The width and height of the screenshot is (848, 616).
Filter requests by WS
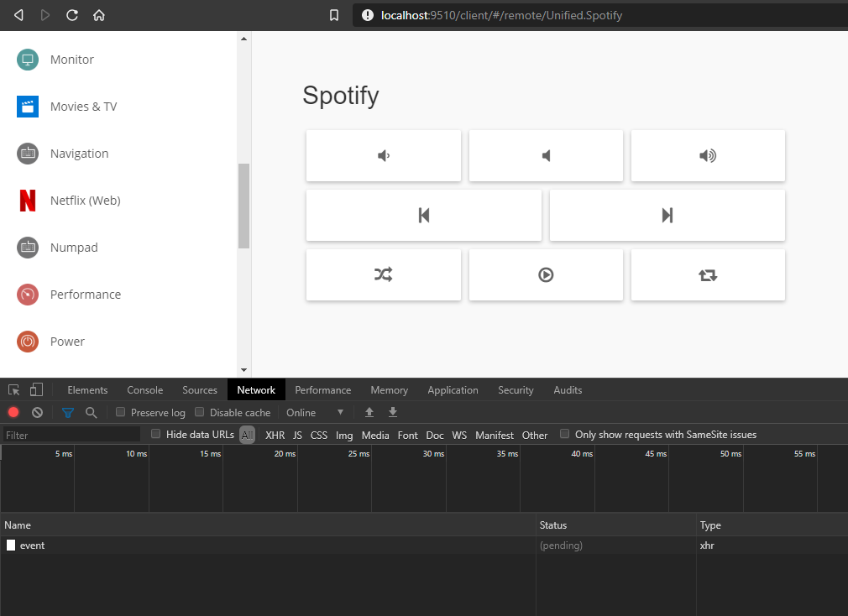point(459,435)
